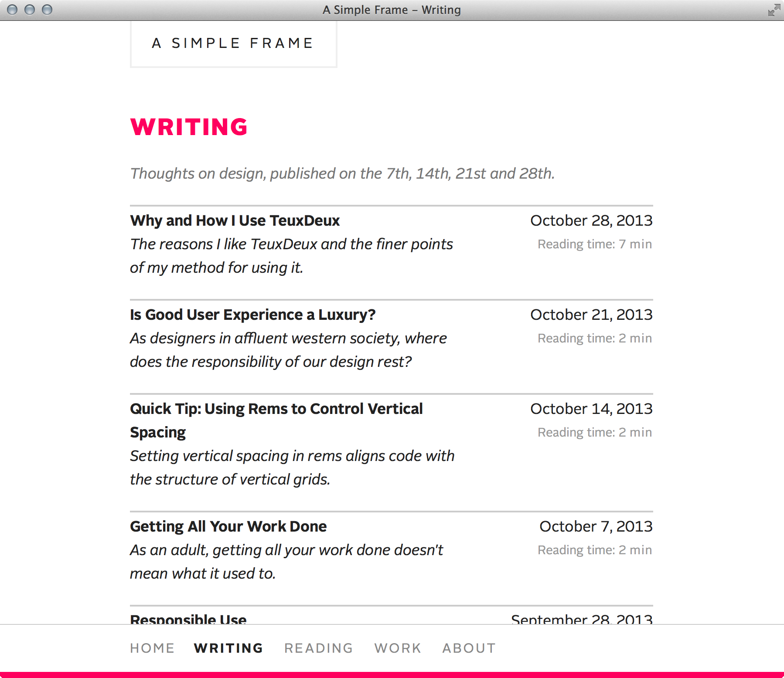The image size is (784, 678).
Task: Click the Responsible Use article title
Action: (188, 619)
